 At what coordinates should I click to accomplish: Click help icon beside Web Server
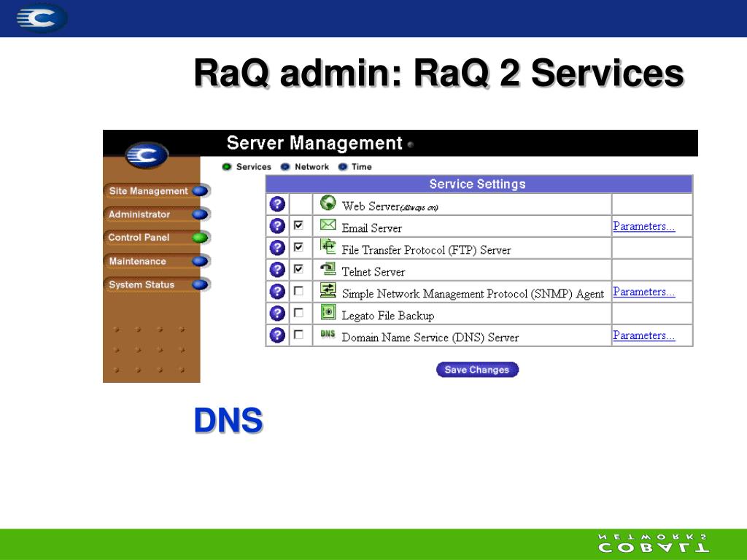click(277, 204)
